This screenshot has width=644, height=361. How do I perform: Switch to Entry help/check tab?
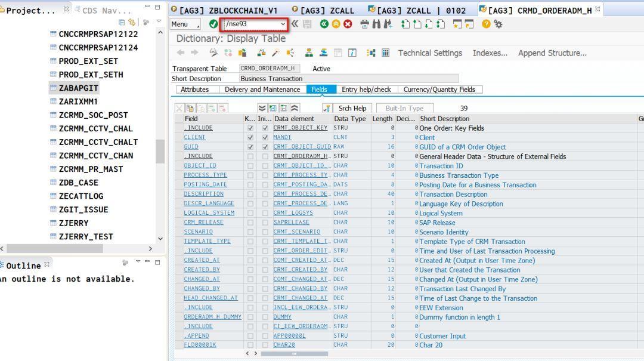(366, 90)
